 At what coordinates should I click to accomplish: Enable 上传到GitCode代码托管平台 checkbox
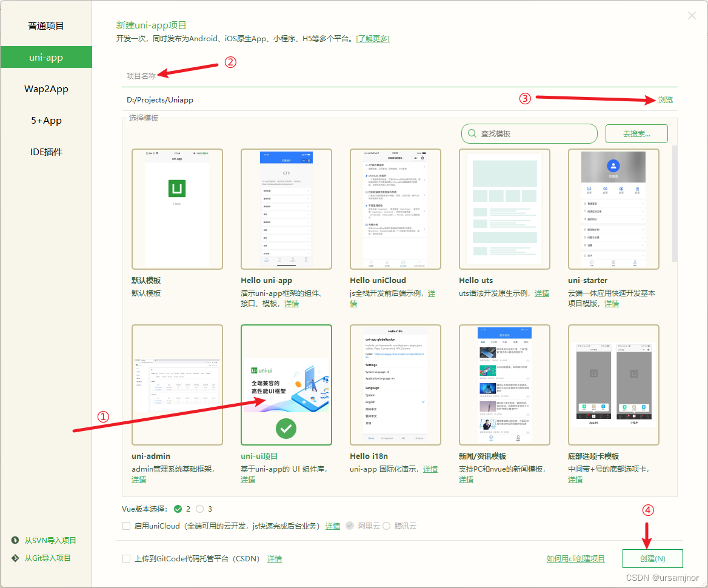point(127,559)
